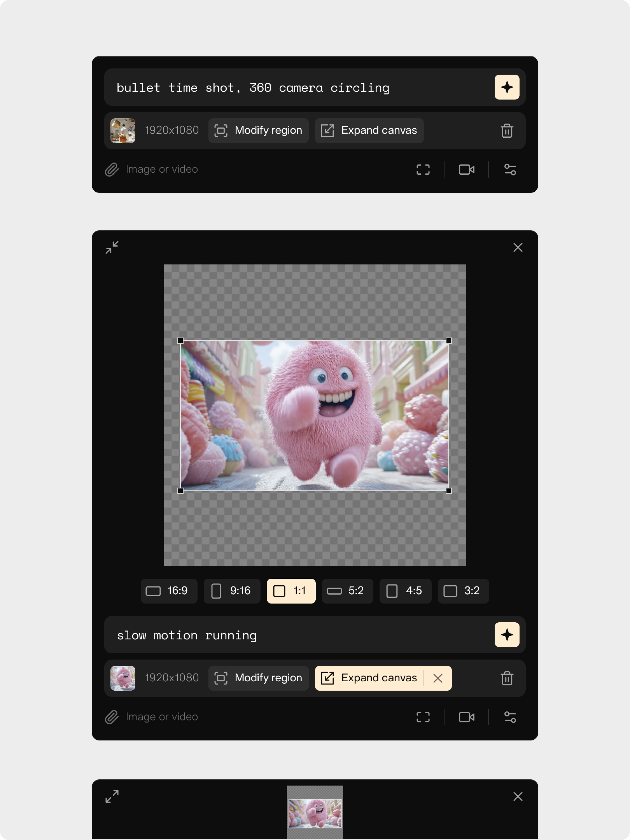The width and height of the screenshot is (630, 840).
Task: Open video camera icon in slow motion card
Action: (x=466, y=717)
